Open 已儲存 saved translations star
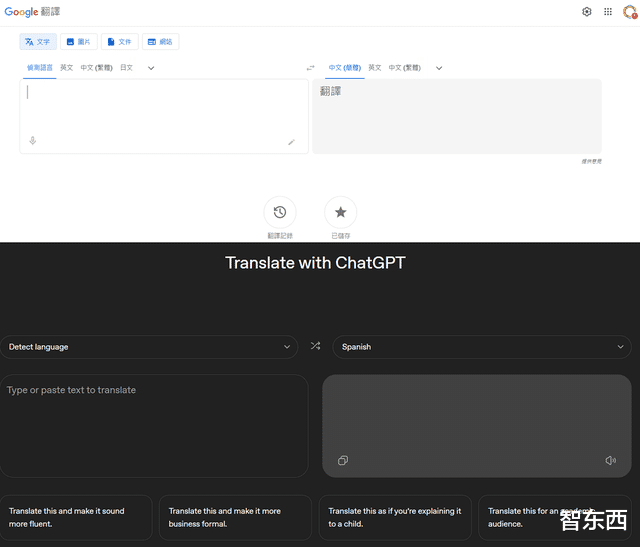This screenshot has height=547, width=640. [x=340, y=212]
